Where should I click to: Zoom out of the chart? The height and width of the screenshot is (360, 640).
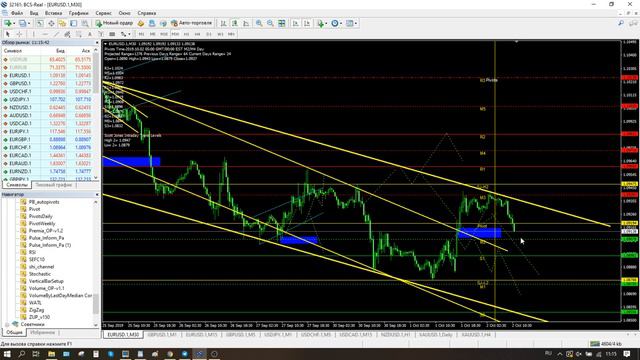(x=270, y=23)
